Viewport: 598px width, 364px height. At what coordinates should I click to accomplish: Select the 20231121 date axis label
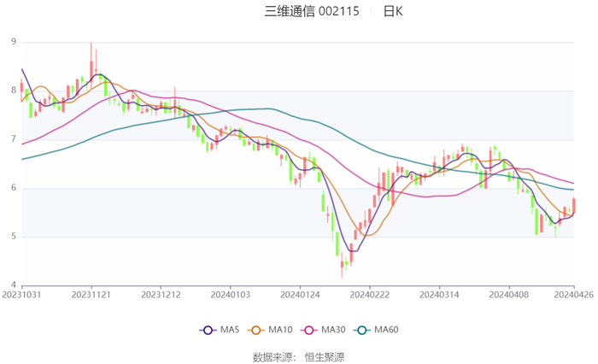(91, 294)
